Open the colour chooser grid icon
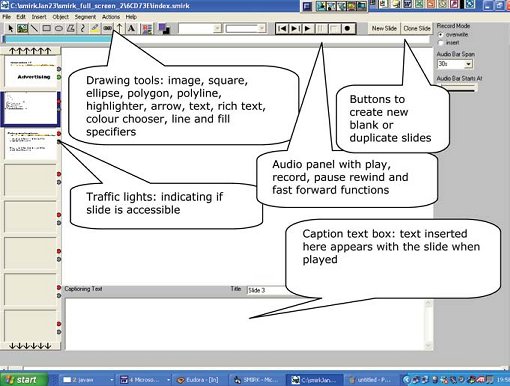The height and width of the screenshot is (386, 510). (x=147, y=29)
